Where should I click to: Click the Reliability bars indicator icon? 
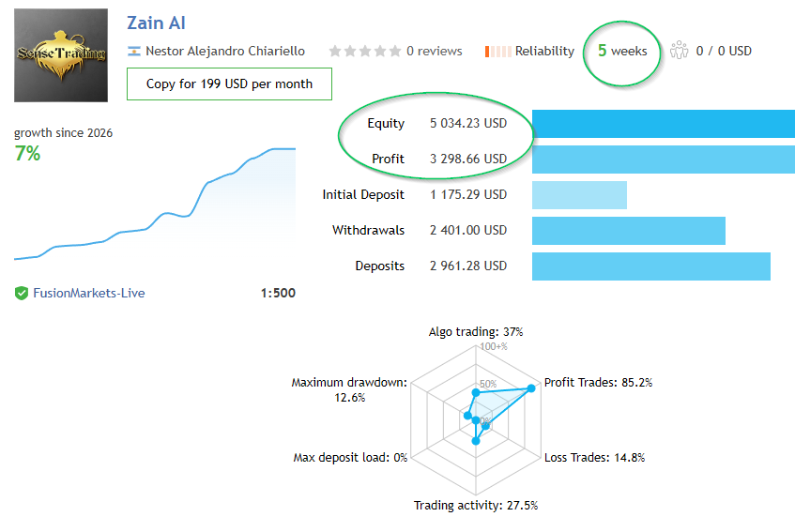(x=497, y=51)
